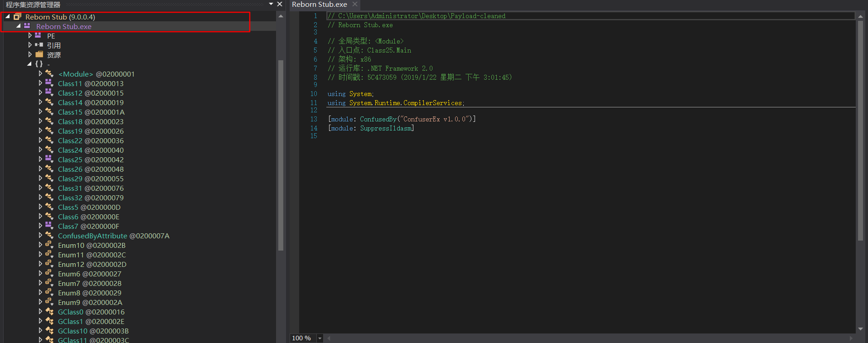868x343 pixels.
Task: Expand the PE tree node
Action: tap(30, 35)
